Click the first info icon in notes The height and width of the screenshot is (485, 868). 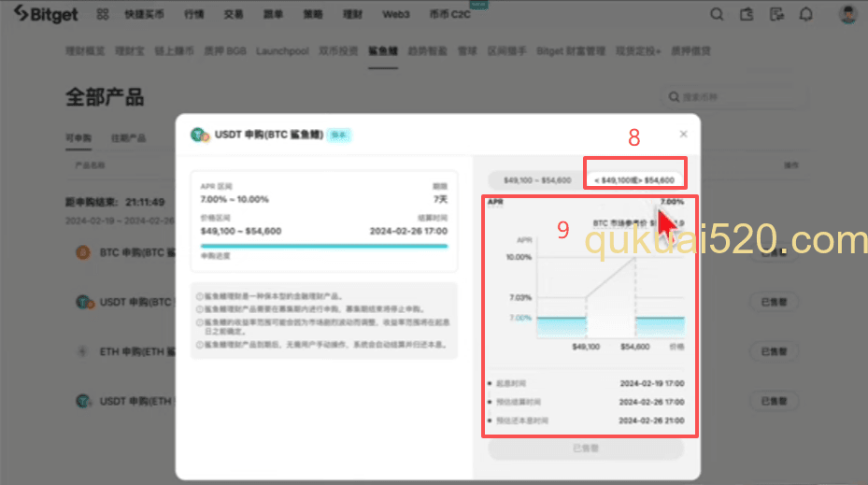click(199, 296)
